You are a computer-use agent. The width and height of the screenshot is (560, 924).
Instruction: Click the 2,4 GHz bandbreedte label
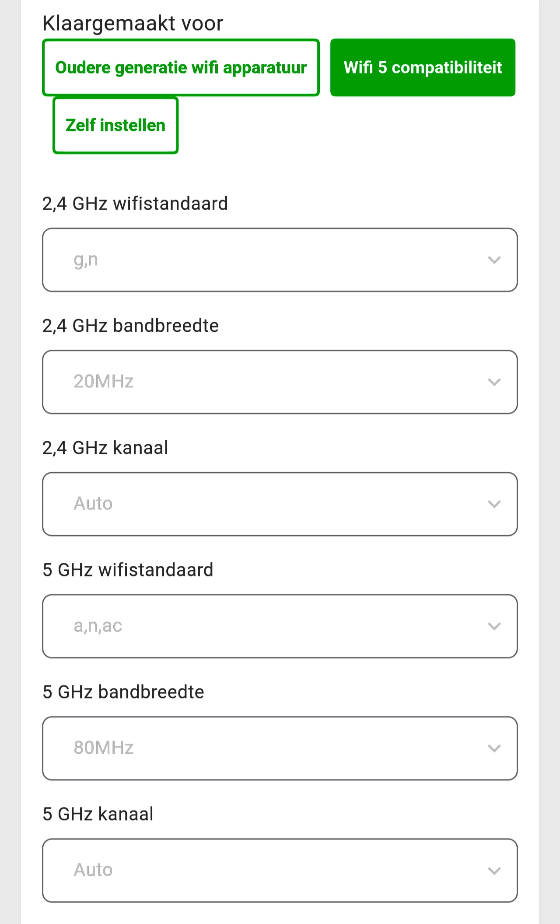pos(130,326)
